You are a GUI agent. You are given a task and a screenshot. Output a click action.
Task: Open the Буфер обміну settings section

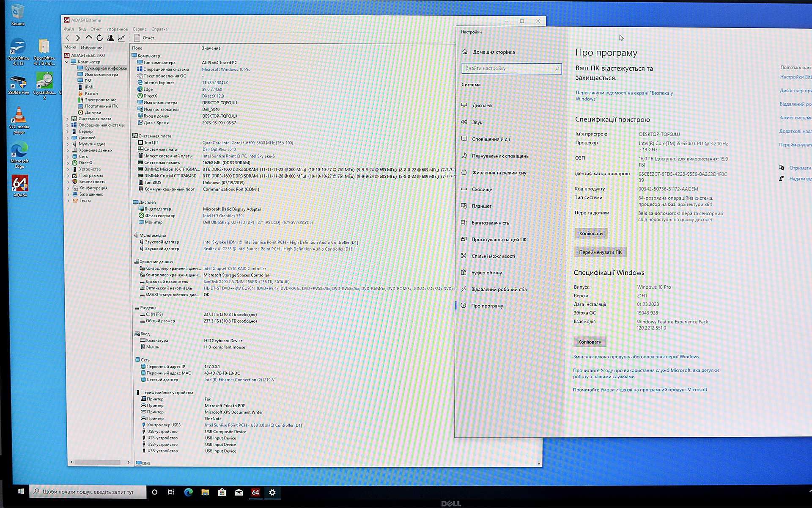click(486, 273)
